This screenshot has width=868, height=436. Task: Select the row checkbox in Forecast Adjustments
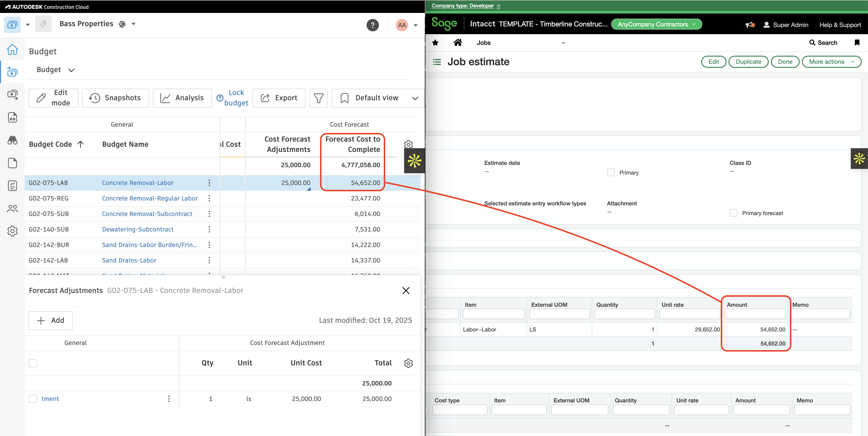pyautogui.click(x=33, y=399)
